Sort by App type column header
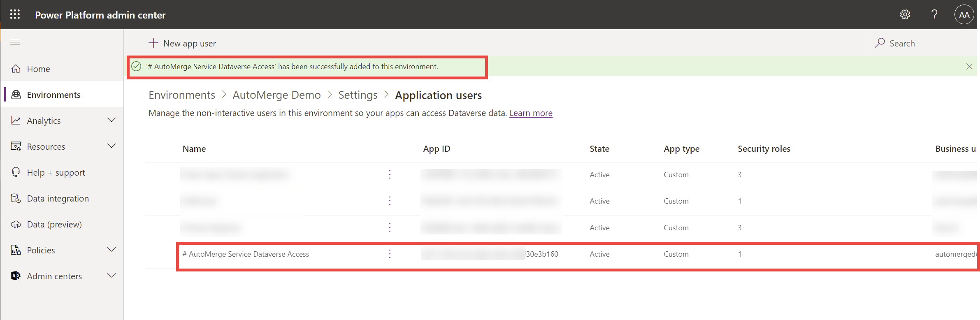 (681, 149)
